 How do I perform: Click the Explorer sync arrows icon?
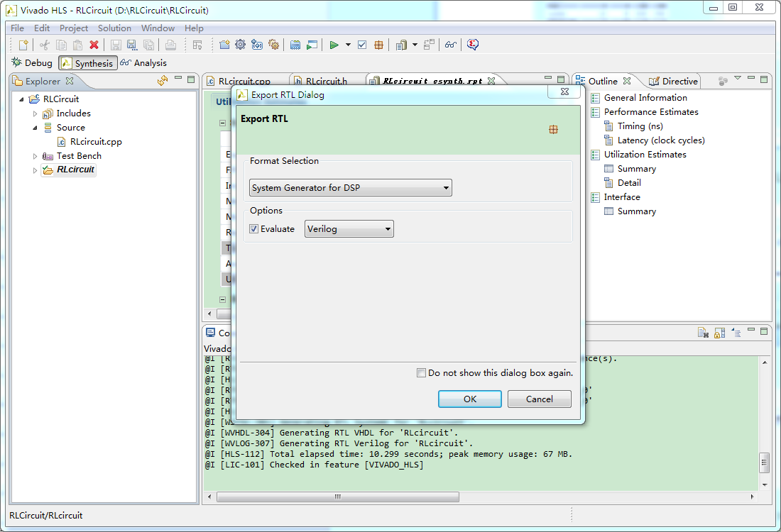[162, 81]
